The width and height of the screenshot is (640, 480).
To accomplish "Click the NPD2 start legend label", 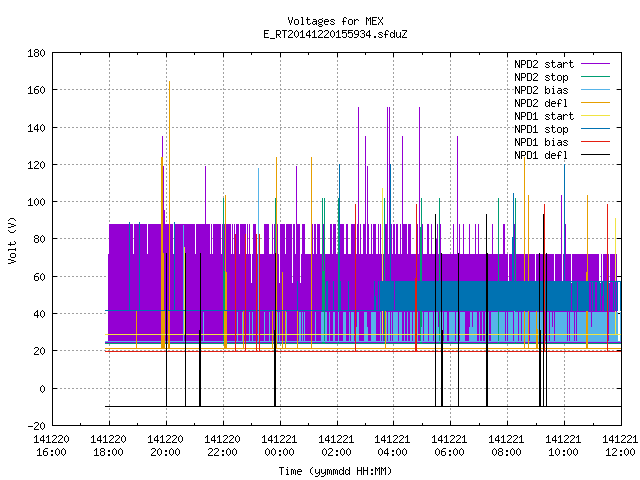I will (x=544, y=64).
